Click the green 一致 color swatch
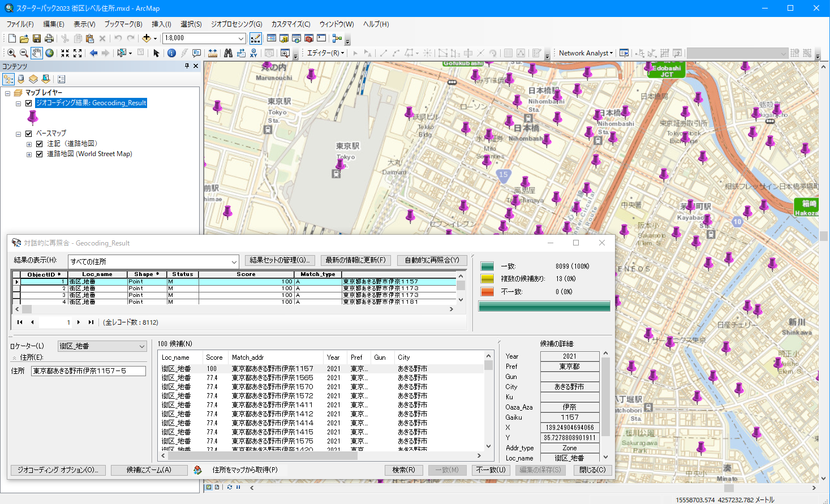This screenshot has width=830, height=504. [x=487, y=266]
